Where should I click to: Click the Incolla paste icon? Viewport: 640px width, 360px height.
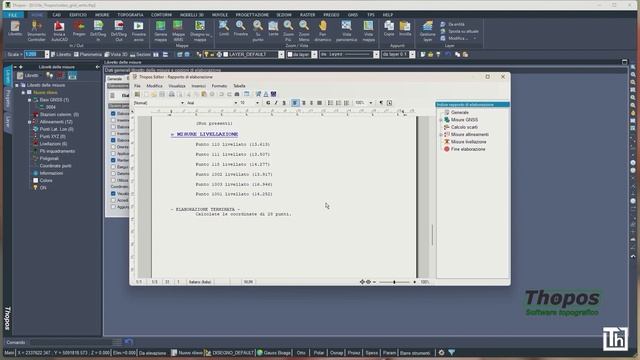click(x=405, y=29)
